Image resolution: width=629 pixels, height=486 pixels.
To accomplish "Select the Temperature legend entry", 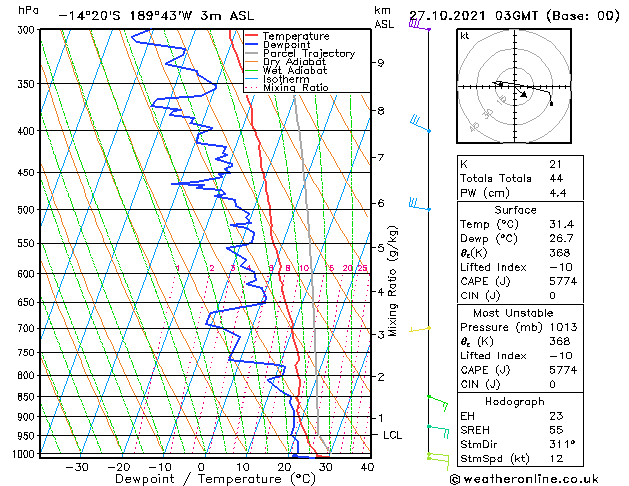I will click(294, 36).
